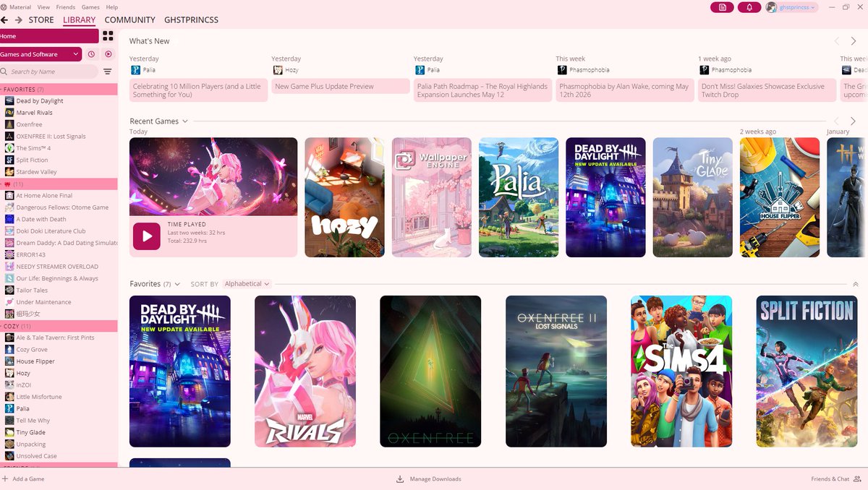Toggle the ready-to-play filter icon
The height and width of the screenshot is (490, 868).
[109, 54]
